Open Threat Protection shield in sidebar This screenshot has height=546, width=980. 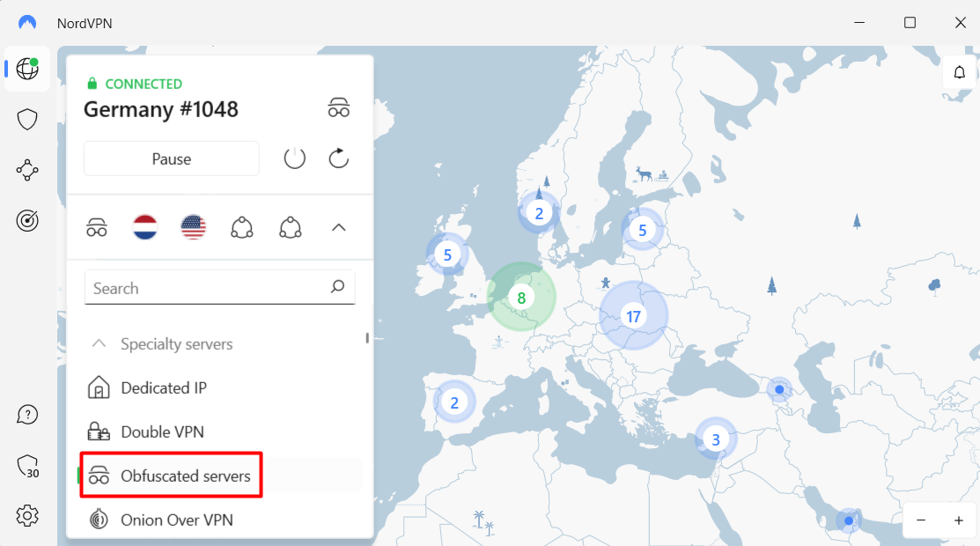coord(27,120)
